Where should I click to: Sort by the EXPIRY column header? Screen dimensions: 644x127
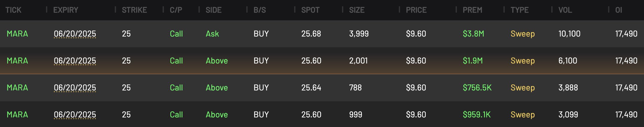click(x=65, y=10)
